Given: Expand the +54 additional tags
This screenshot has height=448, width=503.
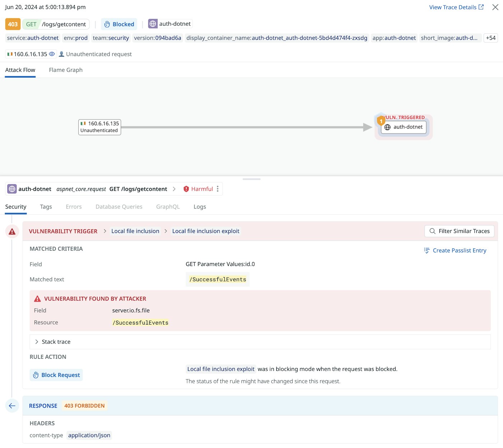Looking at the screenshot, I should point(490,38).
